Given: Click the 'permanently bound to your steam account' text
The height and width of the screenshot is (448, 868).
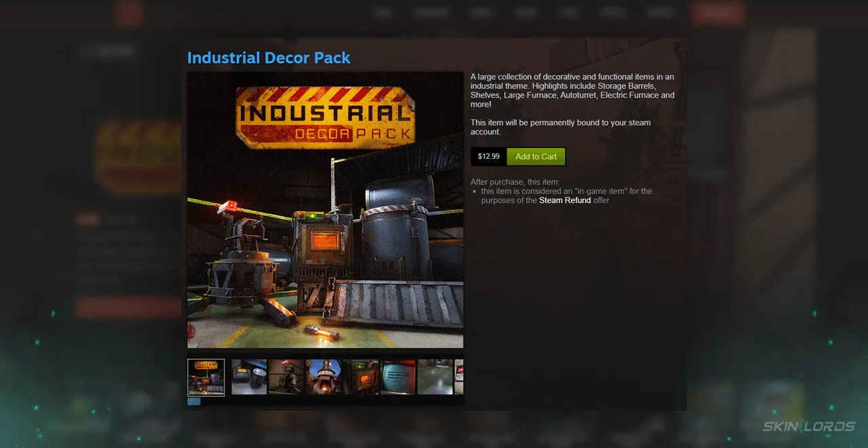Looking at the screenshot, I should tap(561, 128).
